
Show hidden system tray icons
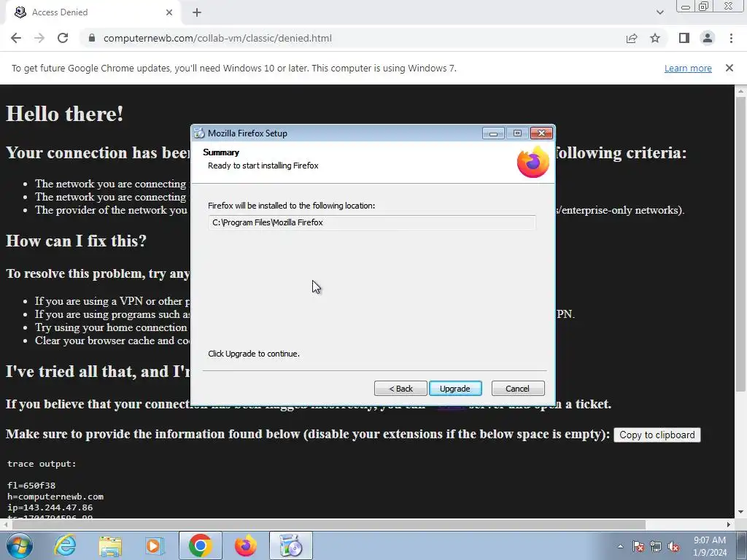pos(620,547)
